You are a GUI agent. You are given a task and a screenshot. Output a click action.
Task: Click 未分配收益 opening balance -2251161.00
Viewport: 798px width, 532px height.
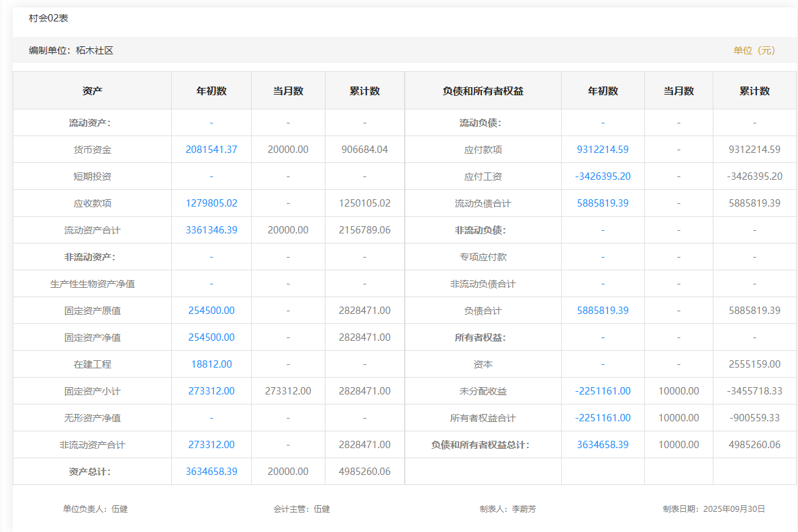coord(603,391)
